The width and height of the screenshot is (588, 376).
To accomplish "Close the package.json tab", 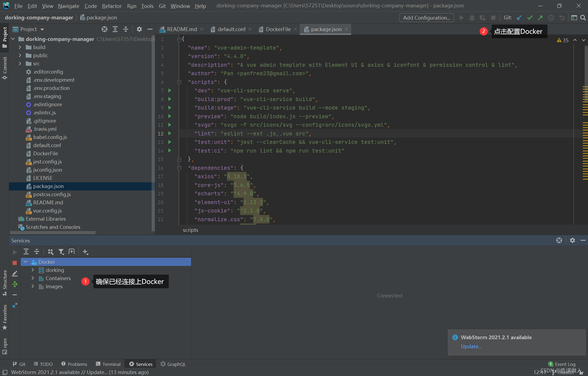I will click(346, 29).
